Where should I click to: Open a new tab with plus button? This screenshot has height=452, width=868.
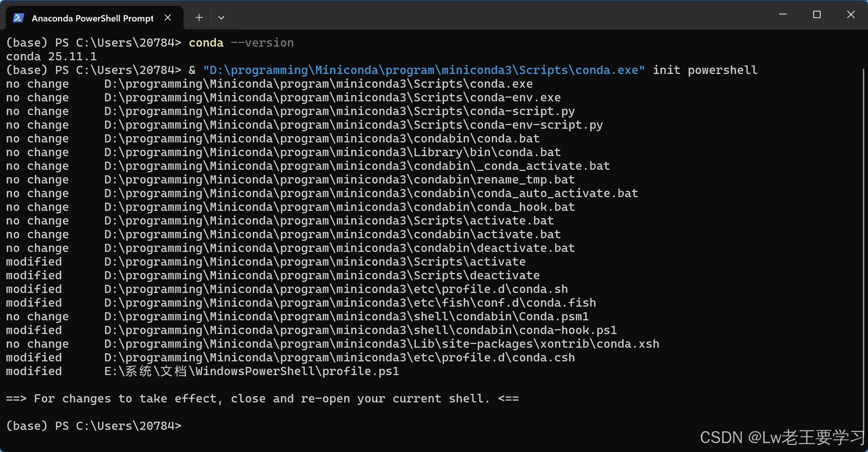199,18
